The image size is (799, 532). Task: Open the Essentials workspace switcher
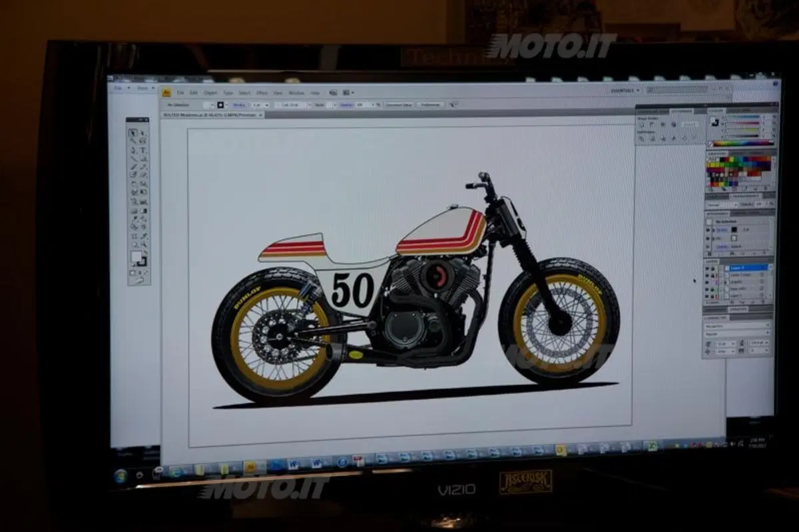click(x=625, y=90)
